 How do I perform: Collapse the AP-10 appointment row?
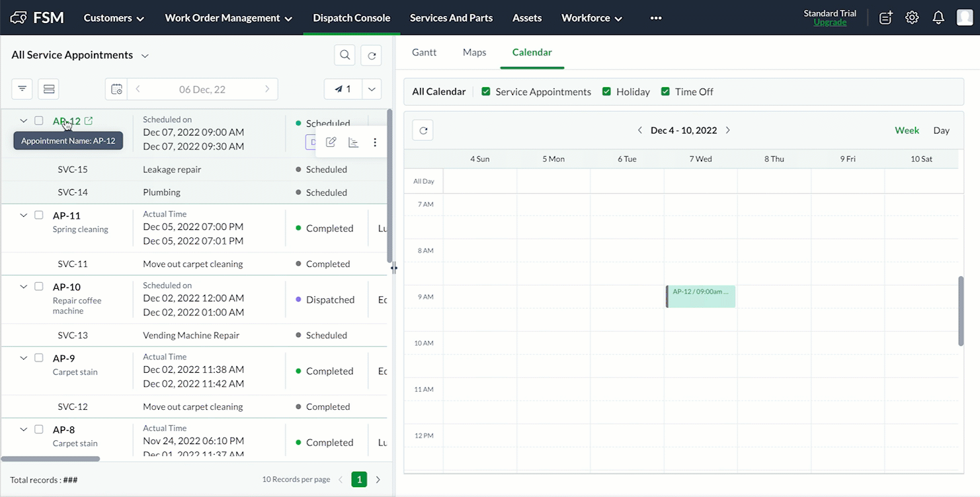pyautogui.click(x=24, y=287)
